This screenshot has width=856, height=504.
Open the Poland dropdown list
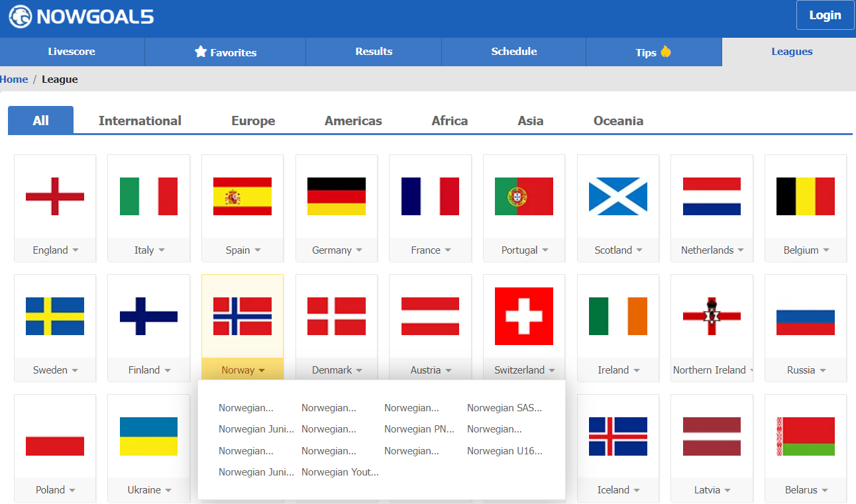coord(72,491)
